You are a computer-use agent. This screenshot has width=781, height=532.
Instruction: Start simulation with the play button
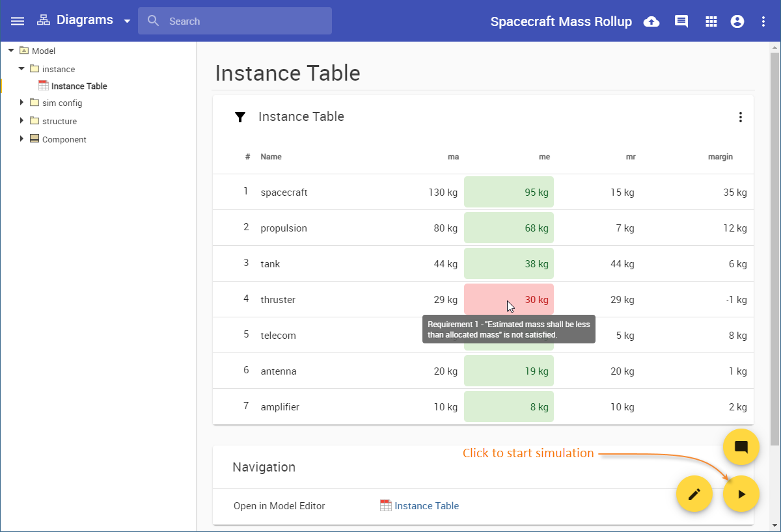pyautogui.click(x=741, y=494)
